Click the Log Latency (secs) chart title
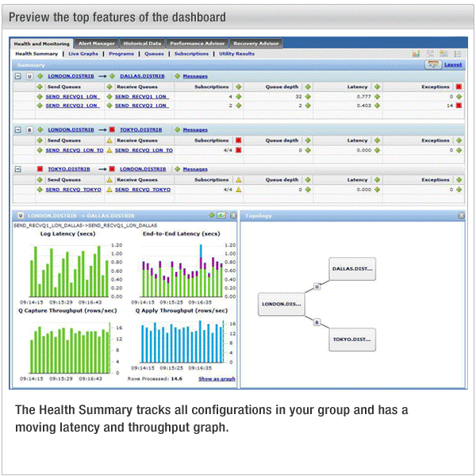The height and width of the screenshot is (476, 476). (67, 234)
